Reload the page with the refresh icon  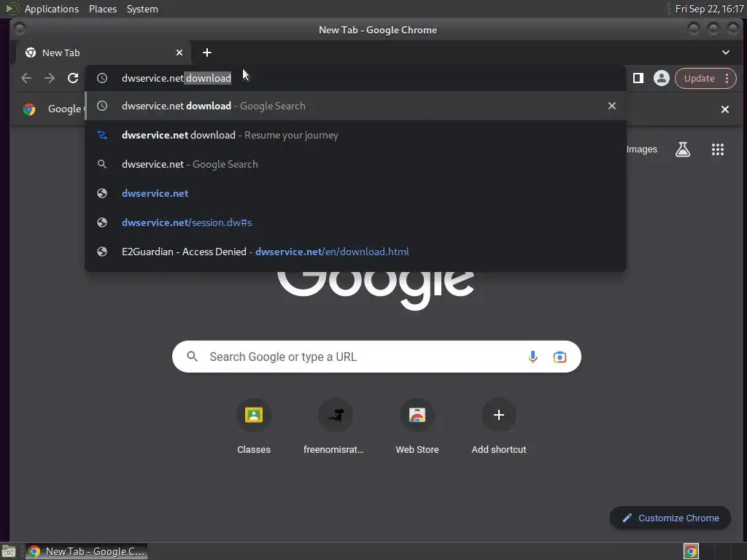(x=73, y=78)
